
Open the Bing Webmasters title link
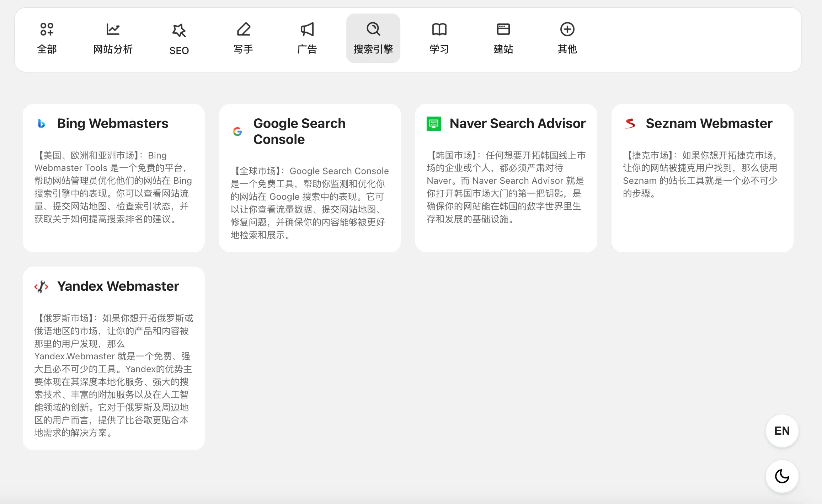coord(113,124)
